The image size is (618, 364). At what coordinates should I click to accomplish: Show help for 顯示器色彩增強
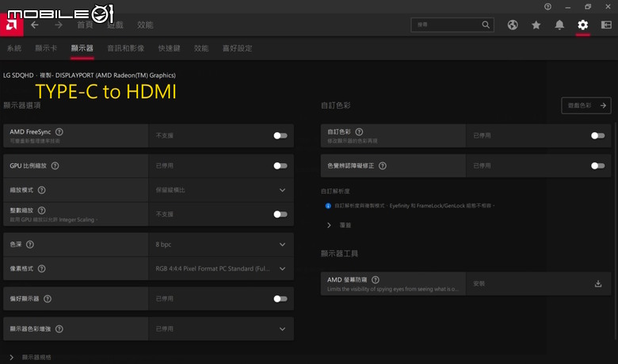click(x=59, y=329)
